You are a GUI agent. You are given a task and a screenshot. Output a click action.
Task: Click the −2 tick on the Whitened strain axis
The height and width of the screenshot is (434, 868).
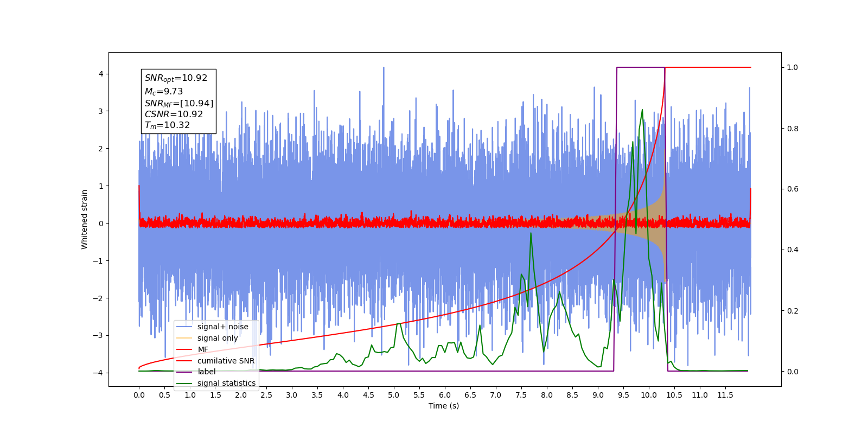98,298
